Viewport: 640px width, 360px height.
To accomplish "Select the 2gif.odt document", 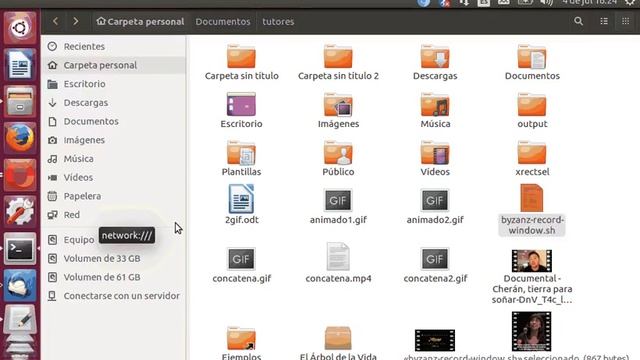I will (x=241, y=204).
